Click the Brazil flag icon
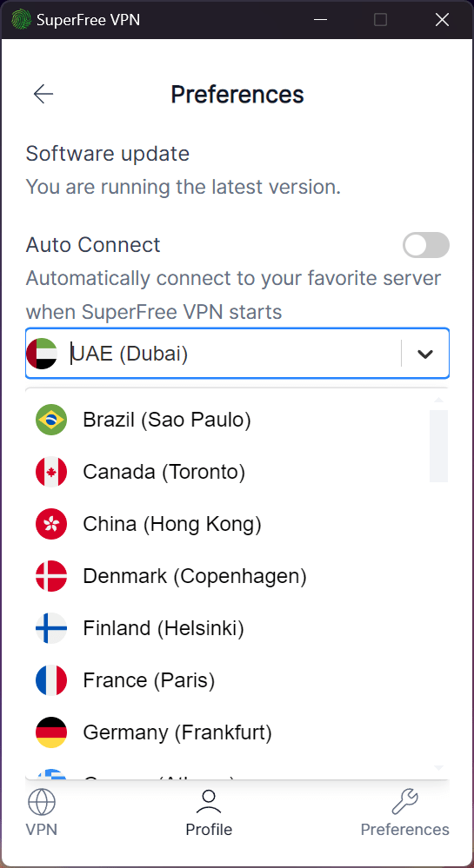The image size is (474, 868). pos(51,420)
